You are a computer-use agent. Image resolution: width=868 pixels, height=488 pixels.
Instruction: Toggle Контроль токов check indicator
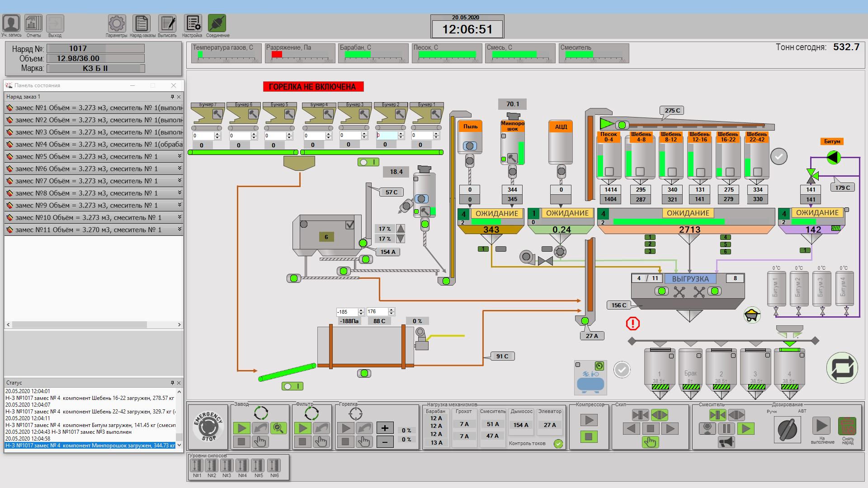pyautogui.click(x=559, y=444)
